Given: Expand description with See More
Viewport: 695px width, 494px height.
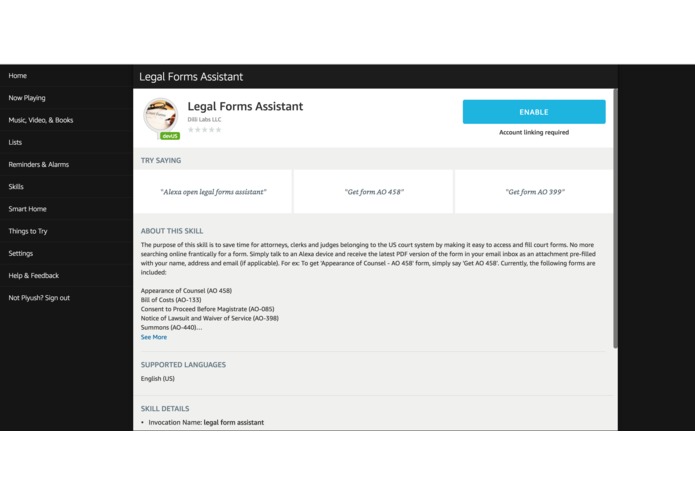Looking at the screenshot, I should (x=154, y=337).
